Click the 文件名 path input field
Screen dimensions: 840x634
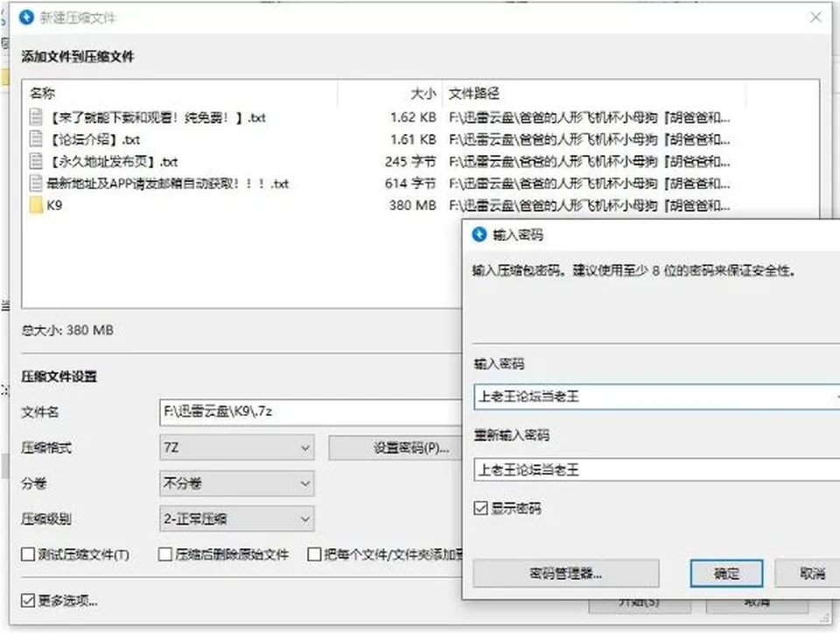[x=311, y=412]
